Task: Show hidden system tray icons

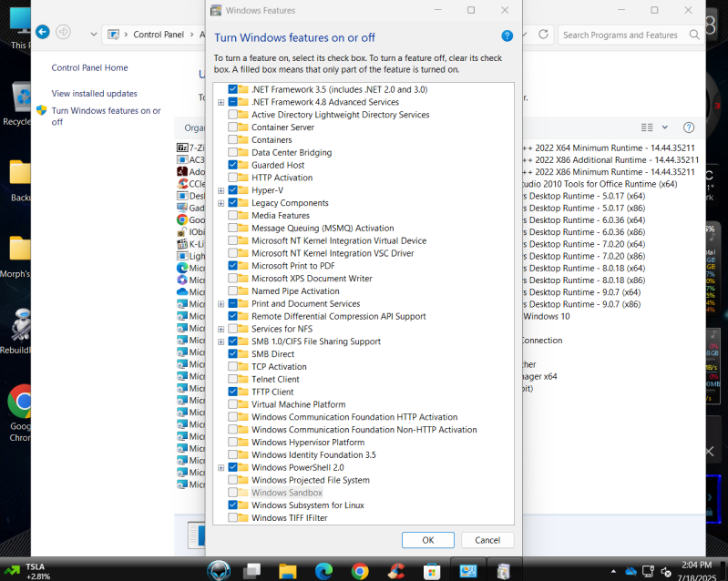Action: [x=613, y=571]
